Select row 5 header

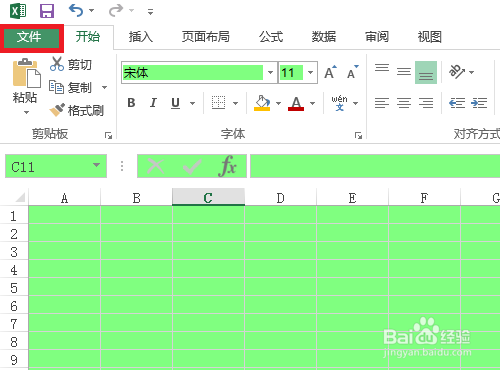tap(14, 288)
